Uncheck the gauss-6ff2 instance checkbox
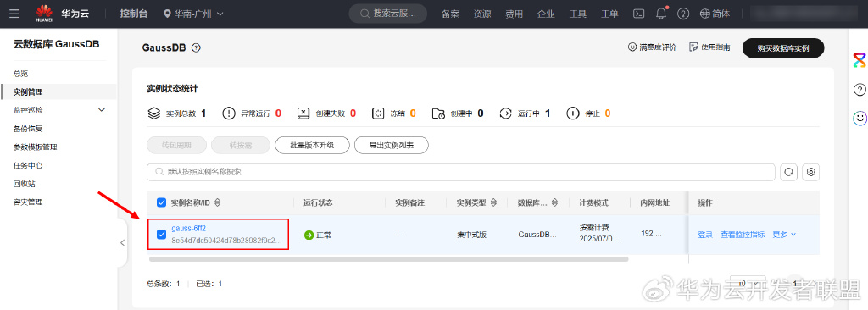This screenshot has width=868, height=310. [x=162, y=235]
